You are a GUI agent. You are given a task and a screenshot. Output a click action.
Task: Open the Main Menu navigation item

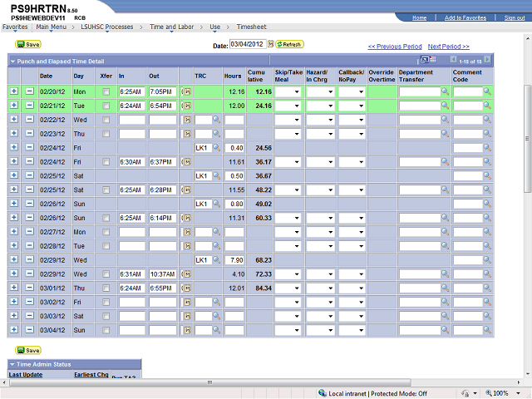[52, 27]
